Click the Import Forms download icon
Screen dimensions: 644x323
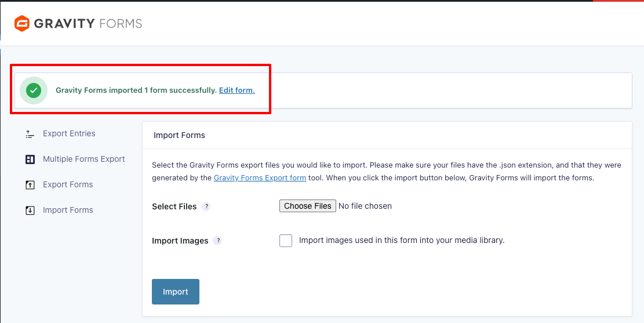[x=30, y=211]
